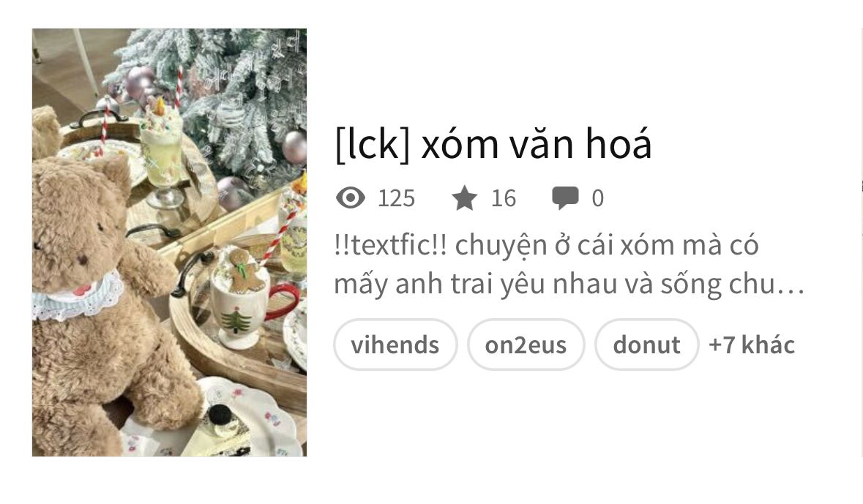Click the comment bubble icon
The height and width of the screenshot is (504, 863).
pyautogui.click(x=565, y=198)
